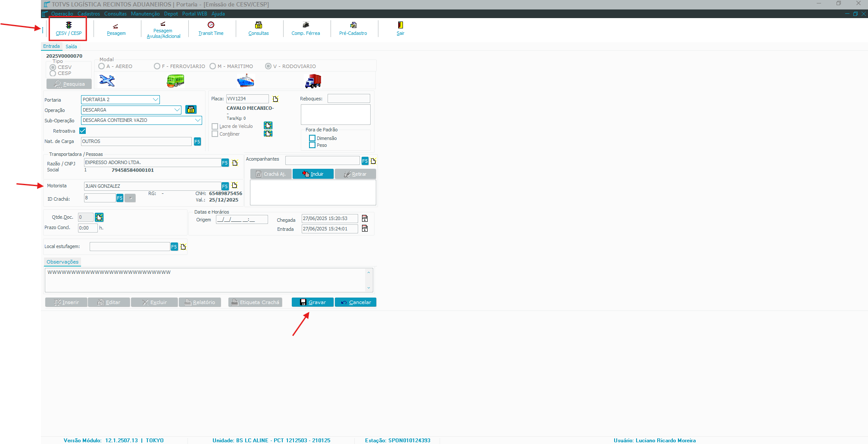Click the Gravar save button
The image size is (868, 444).
312,302
